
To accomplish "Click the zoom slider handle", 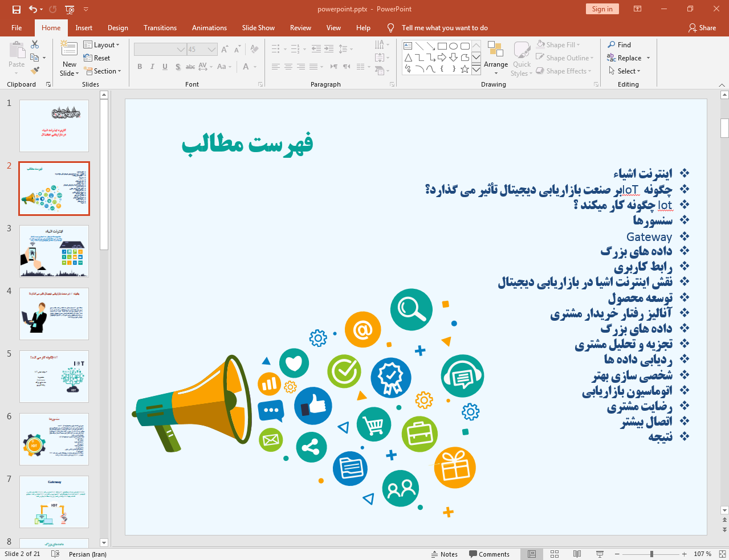I will 651,554.
